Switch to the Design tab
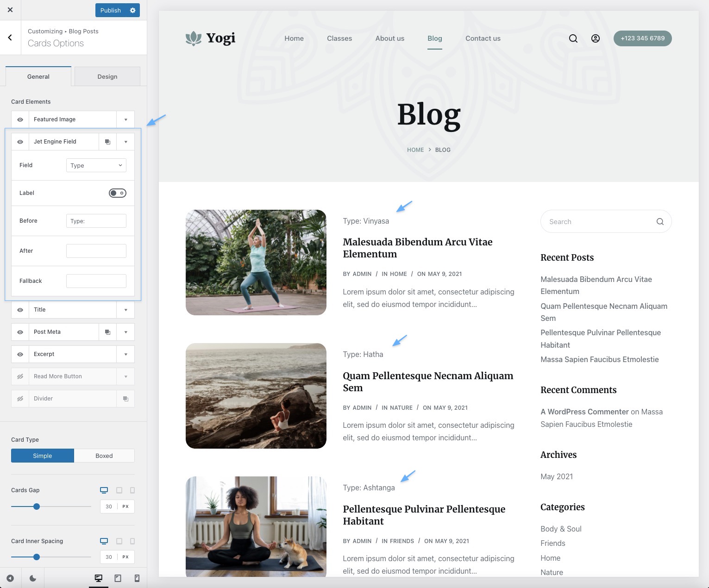 point(107,76)
